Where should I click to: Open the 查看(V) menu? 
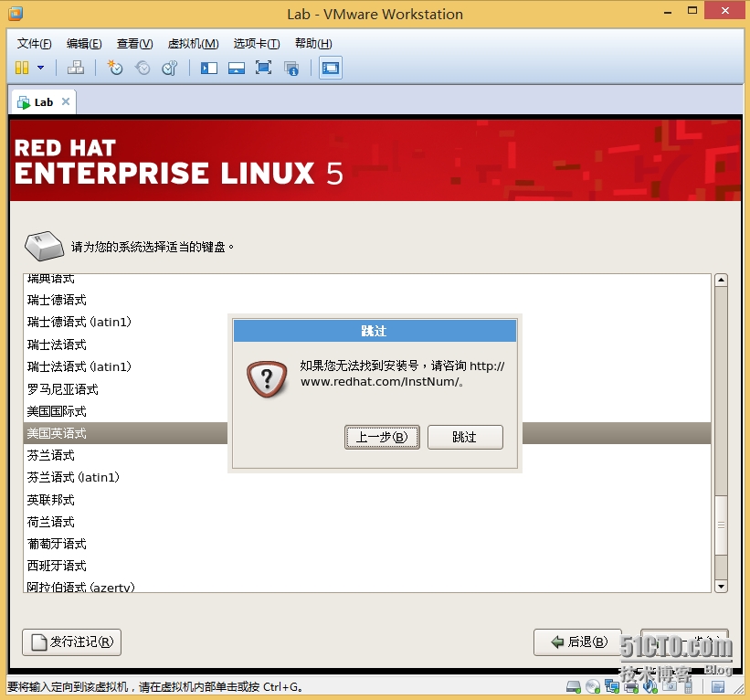point(134,44)
